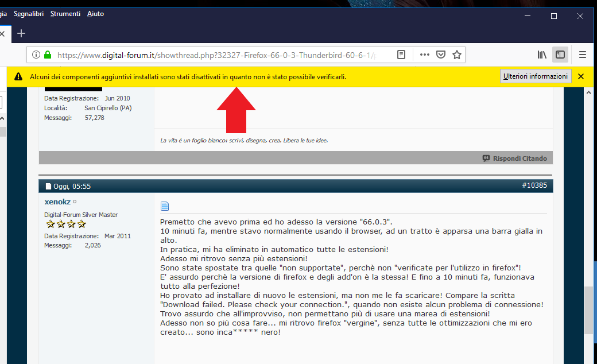Click xenokz offline status indicator
The height and width of the screenshot is (364, 597).
coord(75,202)
